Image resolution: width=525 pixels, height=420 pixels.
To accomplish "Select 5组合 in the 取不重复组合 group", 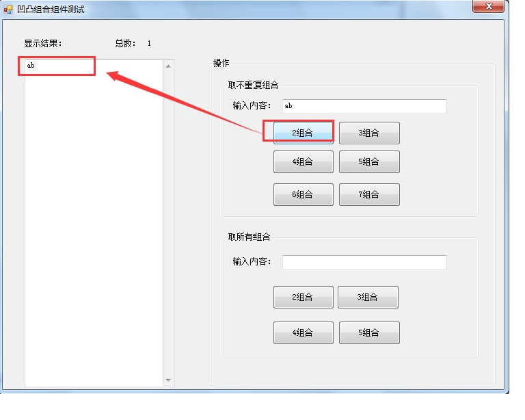I will [x=369, y=161].
